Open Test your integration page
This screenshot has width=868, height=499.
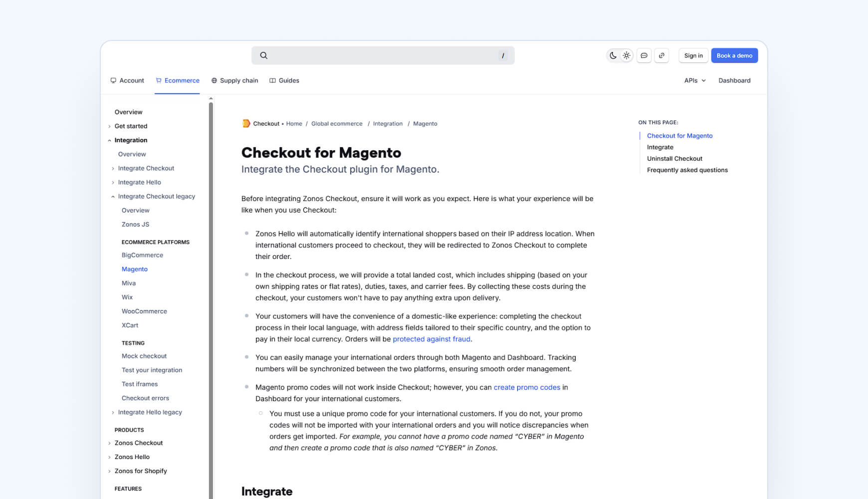152,370
